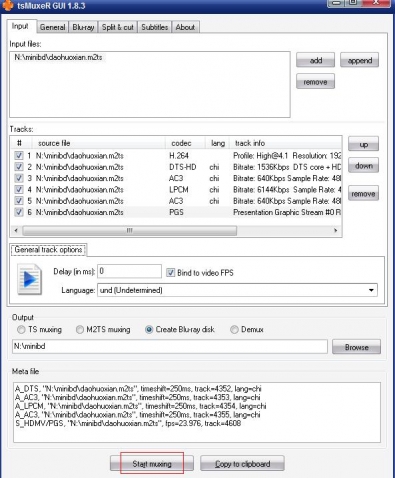The height and width of the screenshot is (478, 395).
Task: Toggle track 5 AC3 checkbox
Action: click(x=19, y=201)
